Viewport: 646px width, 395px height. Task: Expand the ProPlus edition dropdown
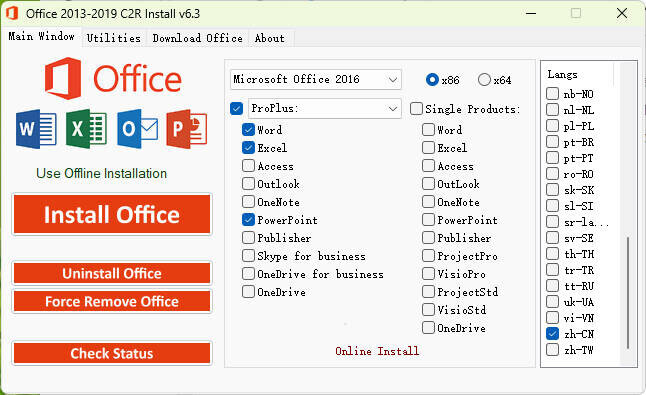pos(325,108)
